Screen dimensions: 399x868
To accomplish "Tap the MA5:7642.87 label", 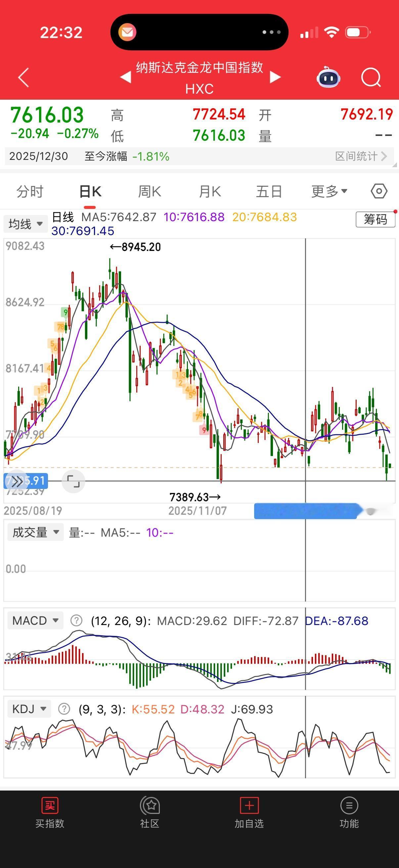I will tap(119, 217).
